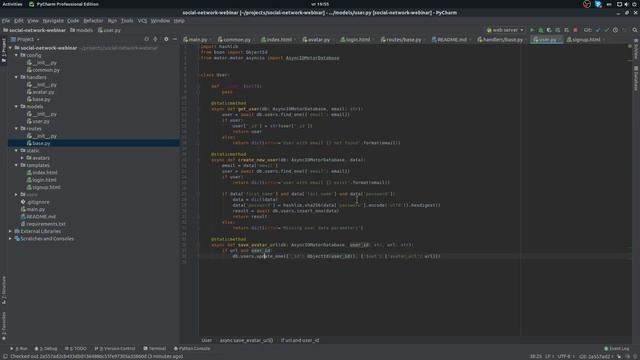Open the Debug tool window

pos(46,348)
